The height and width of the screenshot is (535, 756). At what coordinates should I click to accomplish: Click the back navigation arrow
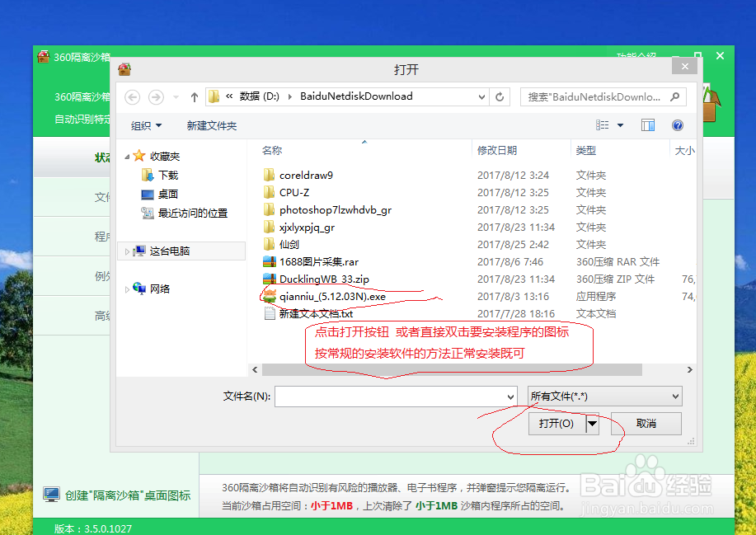click(132, 96)
